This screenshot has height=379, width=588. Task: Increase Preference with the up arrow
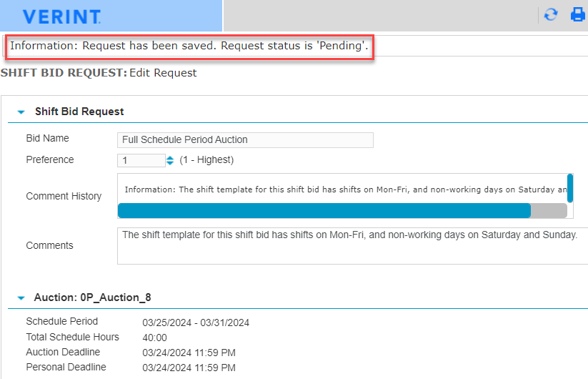(x=170, y=157)
